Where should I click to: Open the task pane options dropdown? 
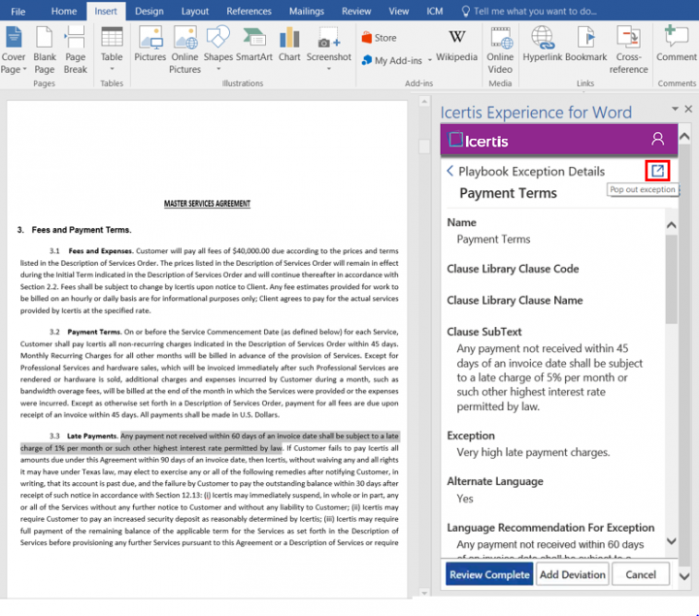(675, 109)
